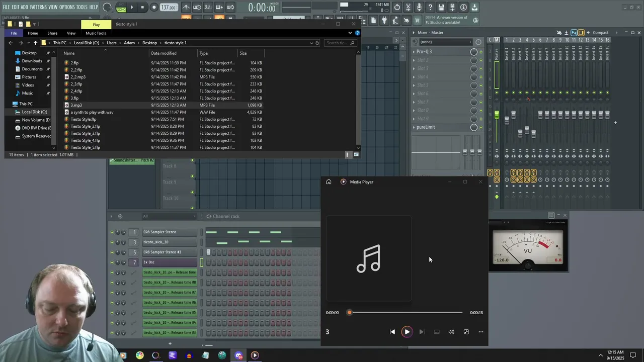Open File Explorer help icon
The height and width of the screenshot is (362, 644).
coord(357,33)
